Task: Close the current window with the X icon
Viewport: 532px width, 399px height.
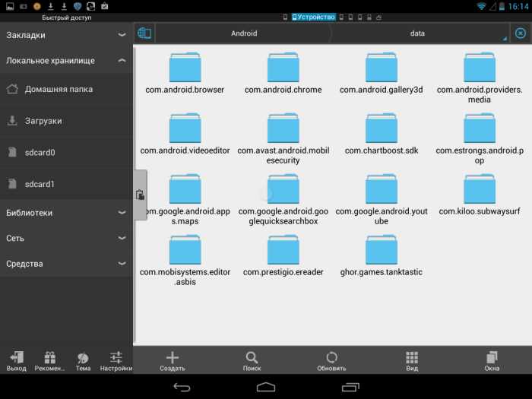Action: [520, 33]
